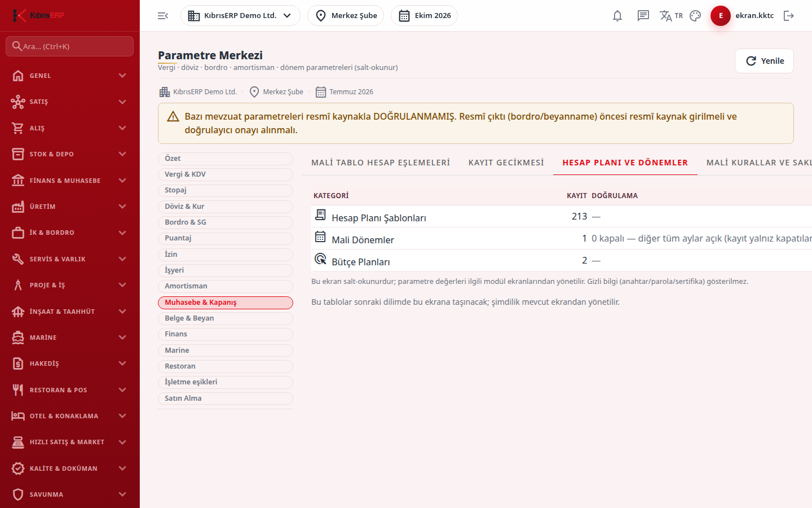Select the Bordro & SG category
812x508 pixels.
pyautogui.click(x=226, y=222)
